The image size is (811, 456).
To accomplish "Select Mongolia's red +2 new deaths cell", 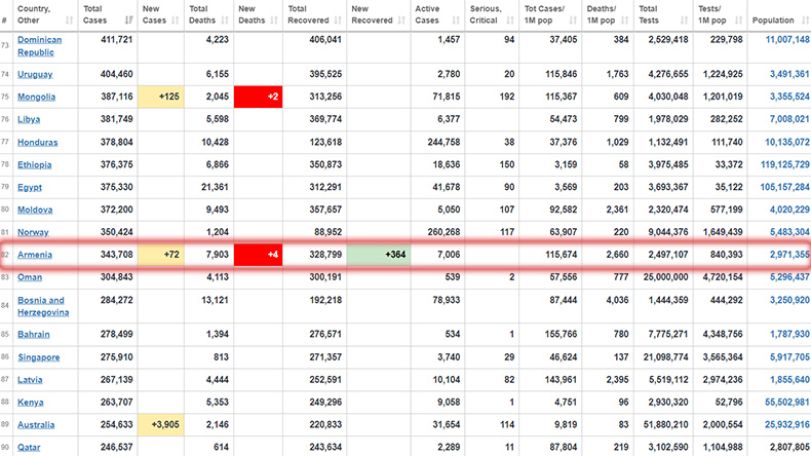I will tap(258, 97).
